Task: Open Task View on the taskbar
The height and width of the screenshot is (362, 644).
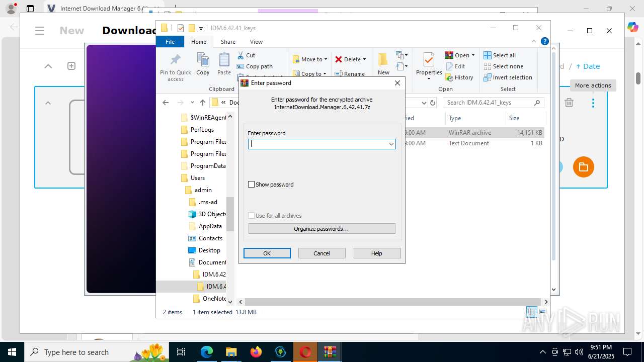Action: coord(182,352)
